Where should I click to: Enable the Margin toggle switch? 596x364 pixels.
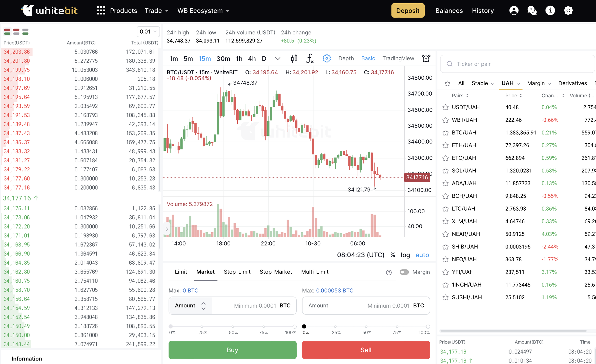[404, 272]
